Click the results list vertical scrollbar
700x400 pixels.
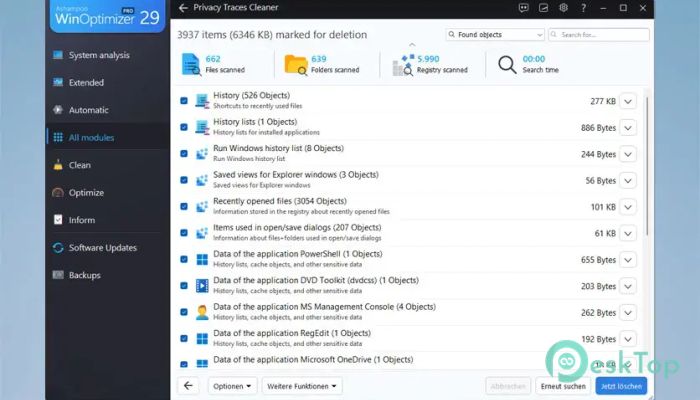click(x=647, y=167)
